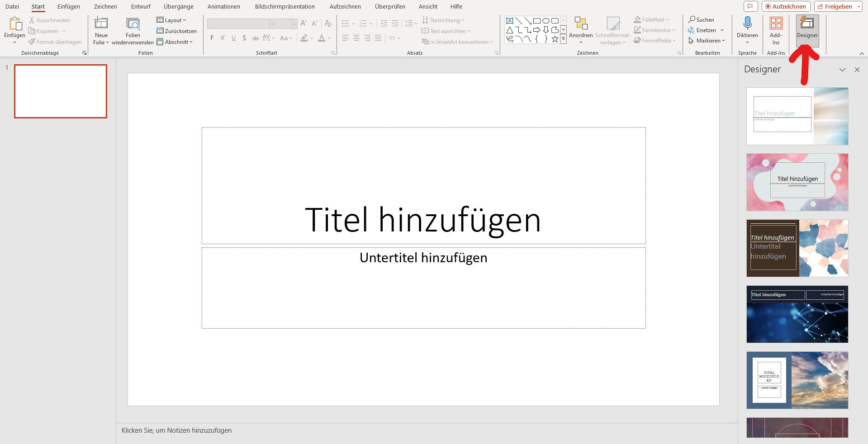
Task: Toggle text shadow (S)
Action: 244,38
